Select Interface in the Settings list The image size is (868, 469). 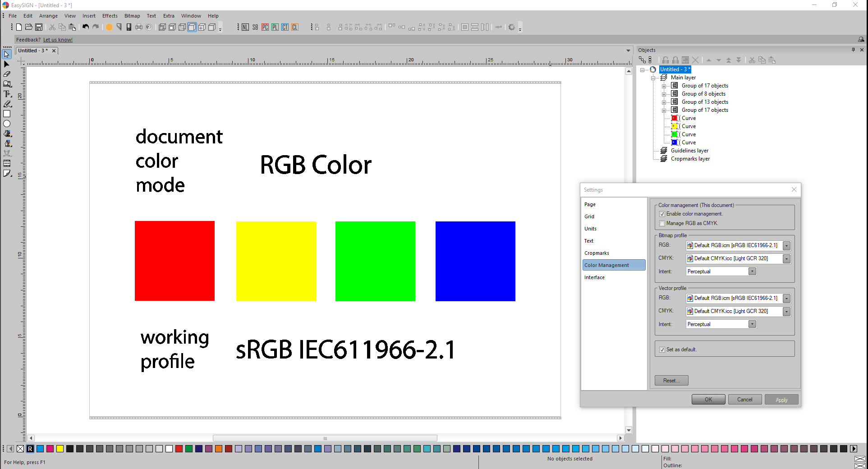594,277
